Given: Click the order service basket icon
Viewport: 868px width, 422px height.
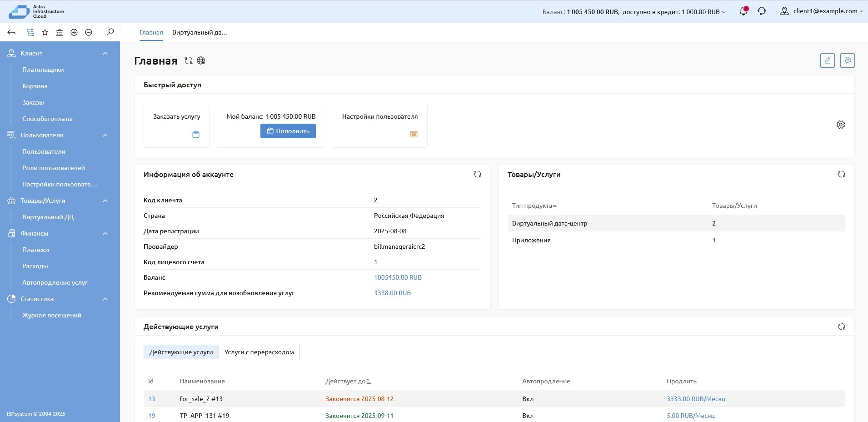Looking at the screenshot, I should pyautogui.click(x=196, y=134).
